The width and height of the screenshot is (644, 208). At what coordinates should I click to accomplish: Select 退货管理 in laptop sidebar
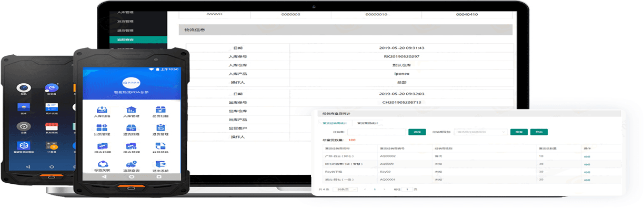(125, 31)
